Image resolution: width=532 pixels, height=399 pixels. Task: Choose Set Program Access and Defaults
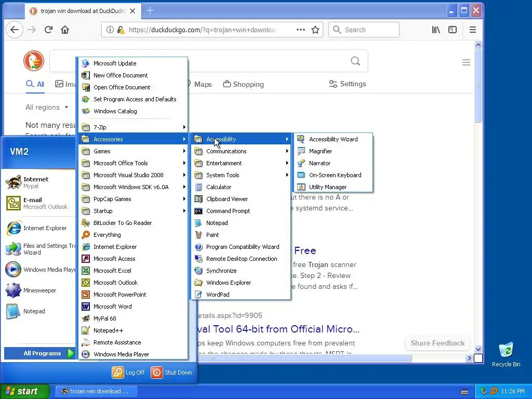coord(133,99)
